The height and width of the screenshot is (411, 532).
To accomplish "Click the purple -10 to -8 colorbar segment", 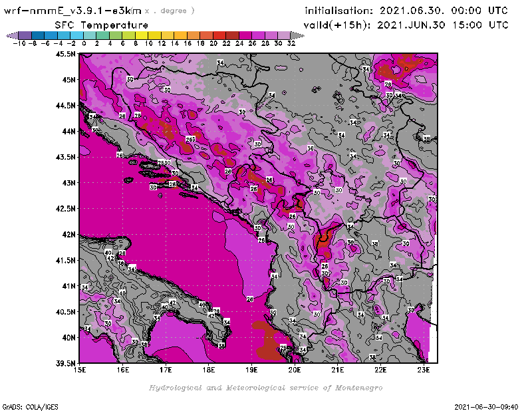I will tap(25, 35).
